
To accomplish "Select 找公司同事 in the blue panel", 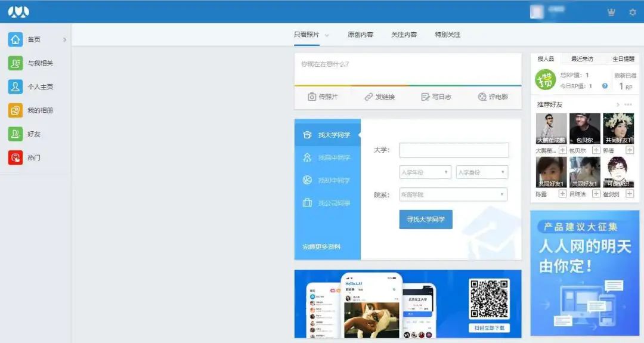I will 327,202.
